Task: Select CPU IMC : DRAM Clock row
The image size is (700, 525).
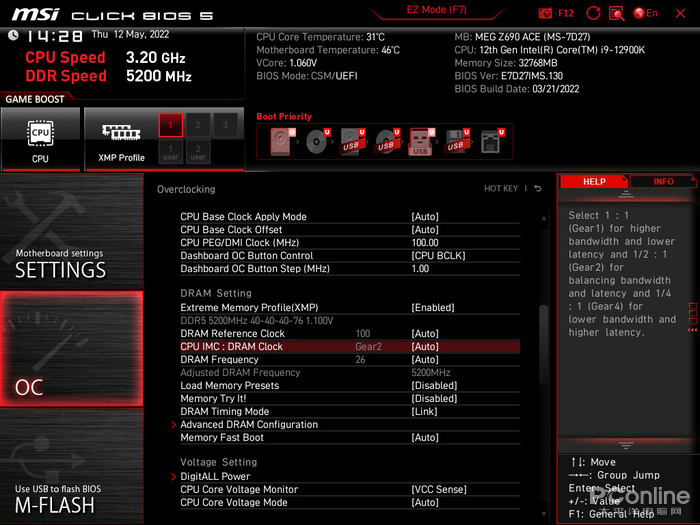Action: (x=350, y=346)
